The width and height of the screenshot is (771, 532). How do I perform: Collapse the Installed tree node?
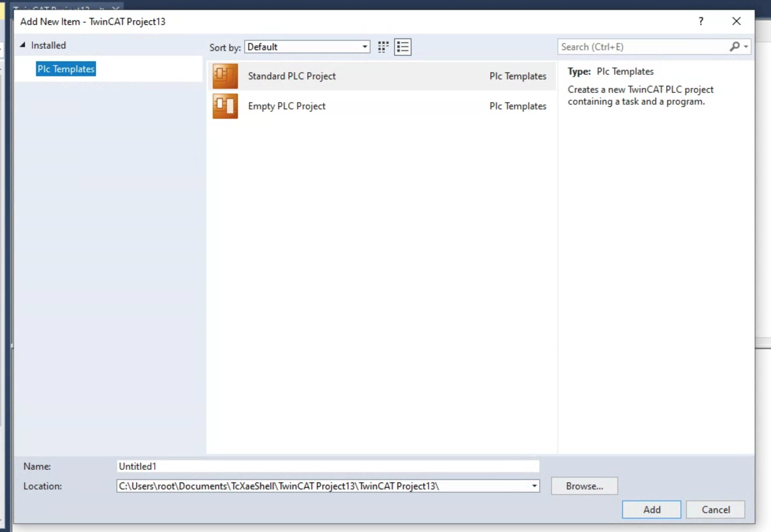[x=23, y=45]
